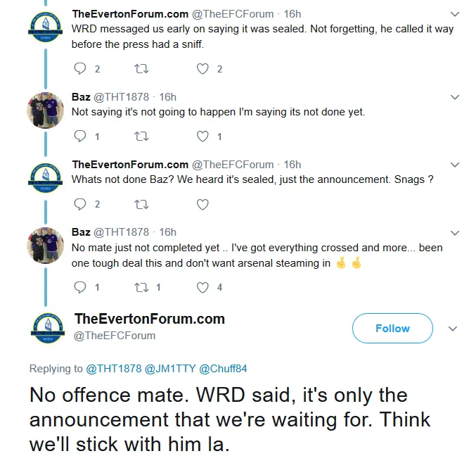Like Baz's tweet with 4 likes
The width and height of the screenshot is (476, 456).
point(202,287)
